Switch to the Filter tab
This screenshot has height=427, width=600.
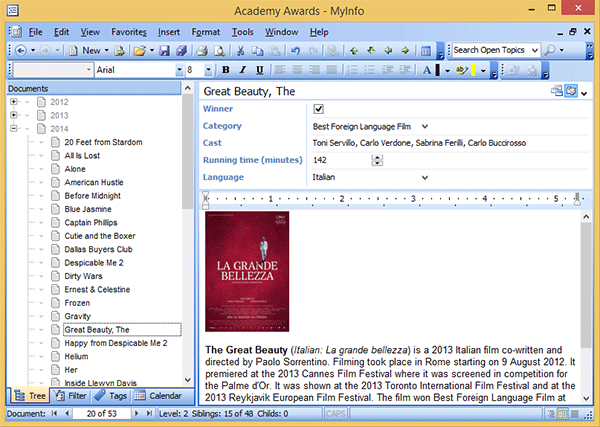click(x=70, y=396)
